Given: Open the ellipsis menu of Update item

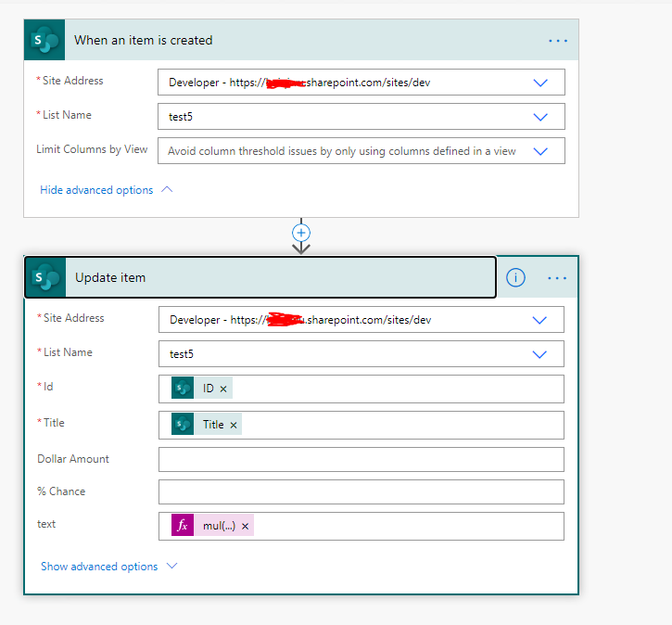Looking at the screenshot, I should pos(557,278).
